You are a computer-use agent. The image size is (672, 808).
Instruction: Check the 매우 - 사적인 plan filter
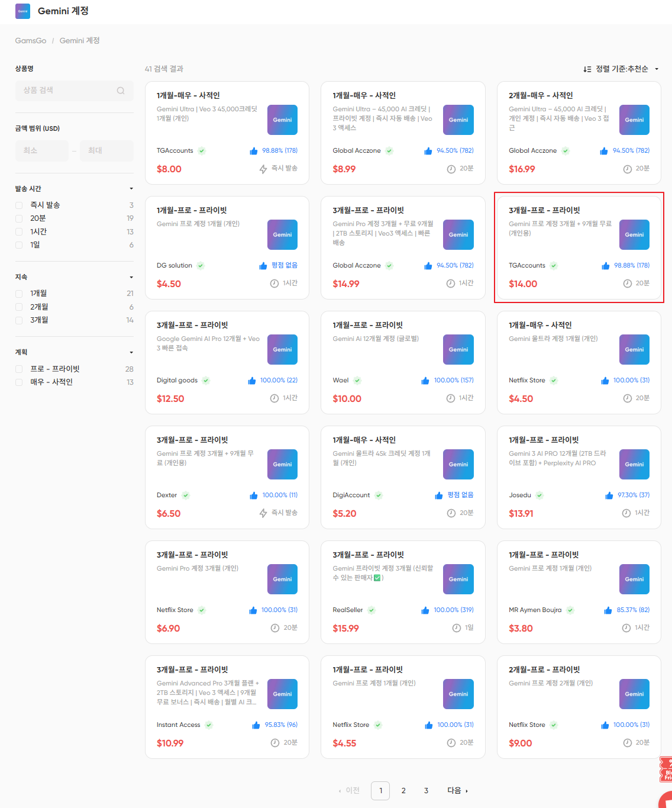click(x=19, y=382)
